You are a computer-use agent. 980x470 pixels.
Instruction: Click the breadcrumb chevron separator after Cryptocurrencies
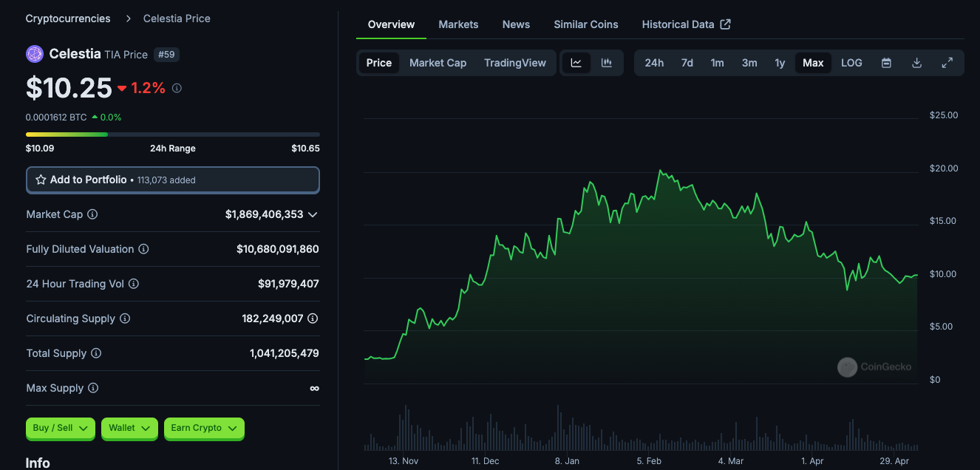coord(127,18)
